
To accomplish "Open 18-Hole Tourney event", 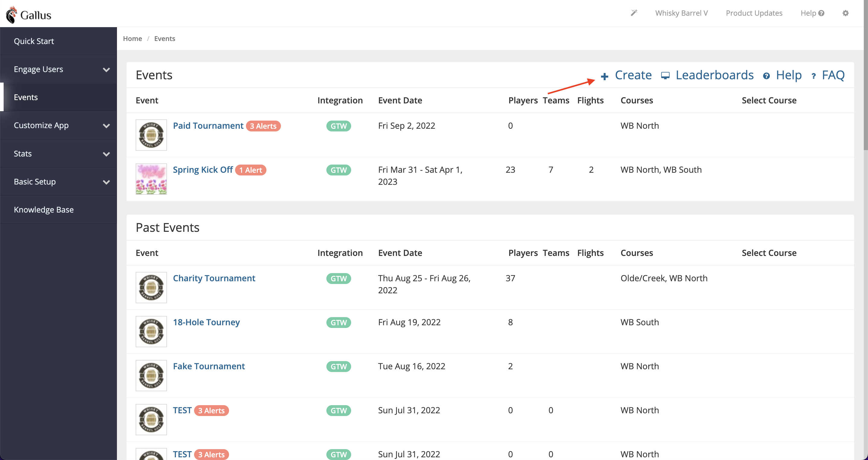I will point(206,322).
